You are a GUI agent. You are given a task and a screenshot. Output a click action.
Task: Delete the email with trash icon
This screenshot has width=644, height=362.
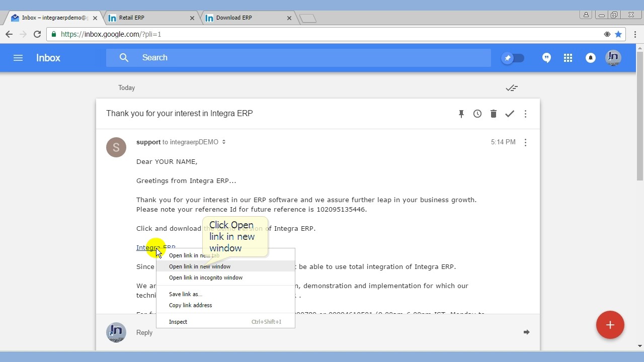(x=493, y=114)
